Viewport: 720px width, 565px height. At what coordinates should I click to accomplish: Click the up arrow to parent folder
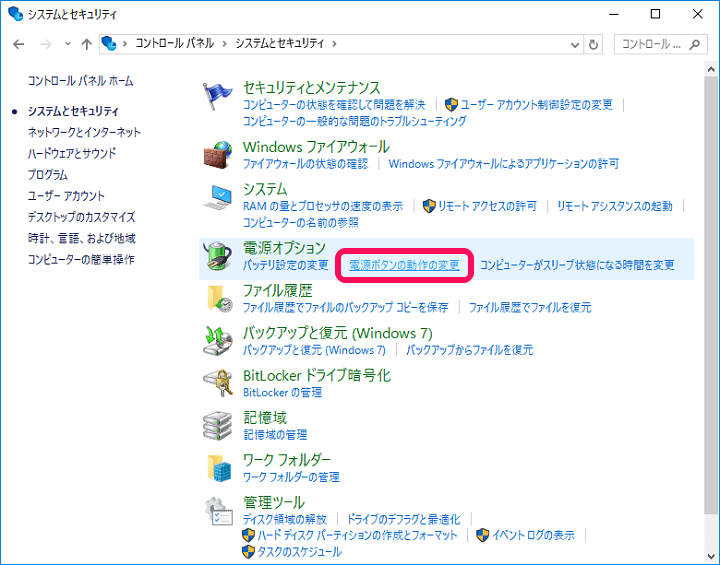[x=86, y=44]
